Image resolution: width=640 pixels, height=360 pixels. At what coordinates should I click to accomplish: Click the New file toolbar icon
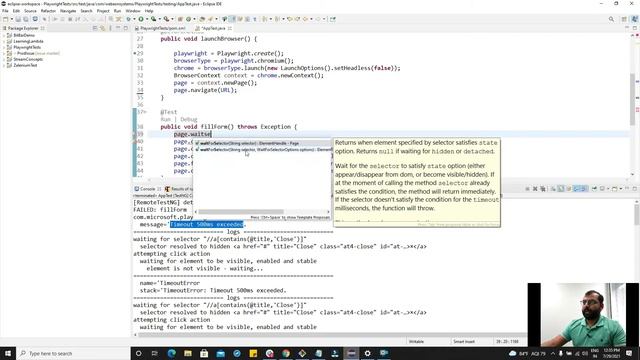coord(5,19)
